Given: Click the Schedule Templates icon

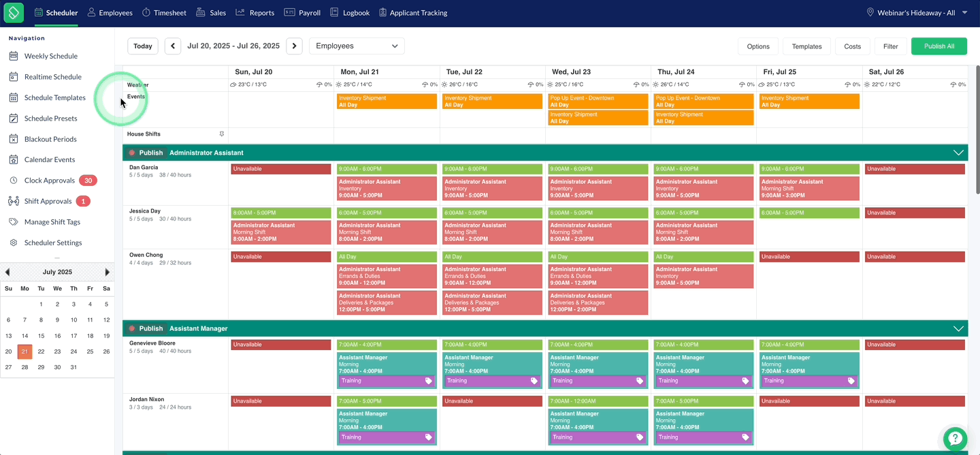Looking at the screenshot, I should click(14, 97).
